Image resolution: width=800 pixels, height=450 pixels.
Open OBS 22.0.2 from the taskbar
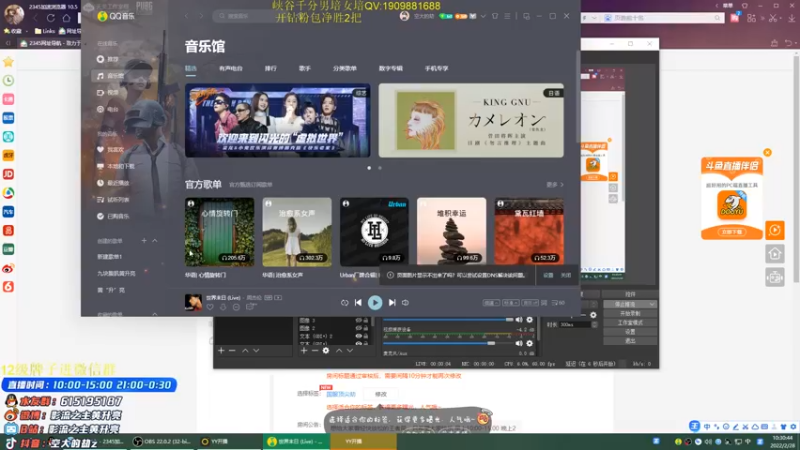tap(162, 441)
